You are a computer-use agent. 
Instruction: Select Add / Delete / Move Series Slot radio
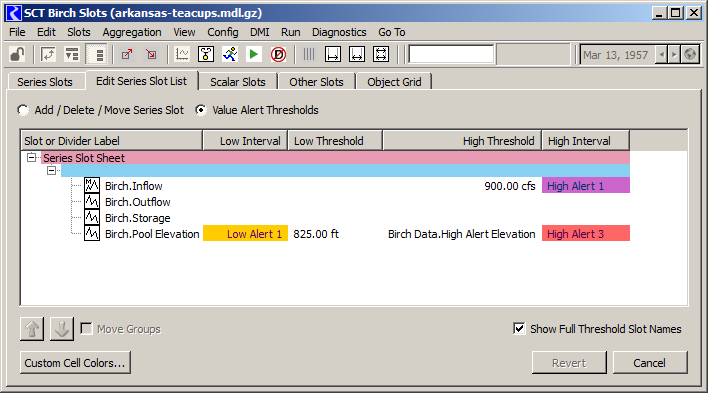[23, 110]
